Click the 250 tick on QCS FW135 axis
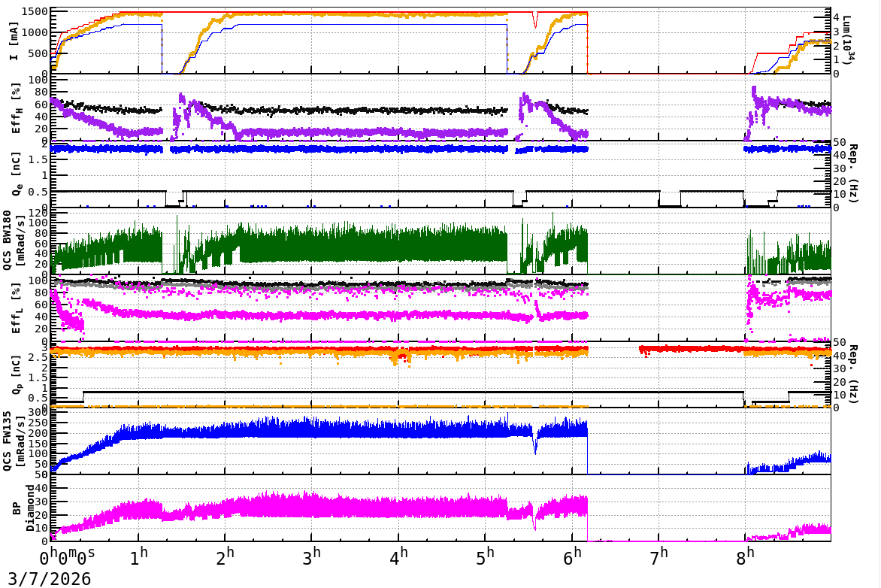 pyautogui.click(x=39, y=423)
